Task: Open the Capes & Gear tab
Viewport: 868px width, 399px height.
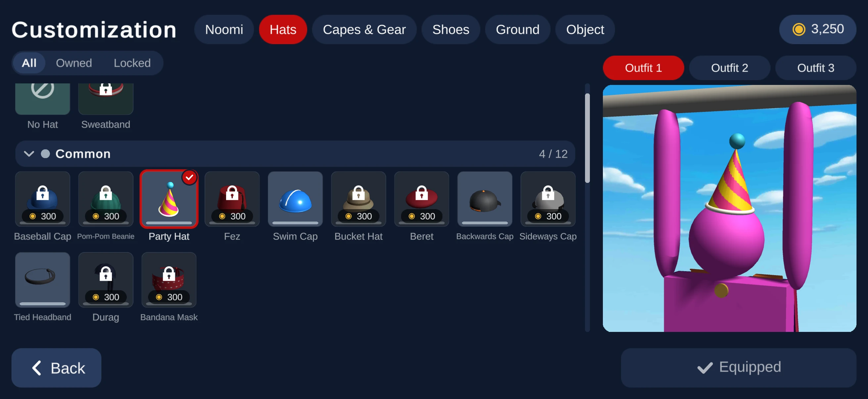Action: 364,29
